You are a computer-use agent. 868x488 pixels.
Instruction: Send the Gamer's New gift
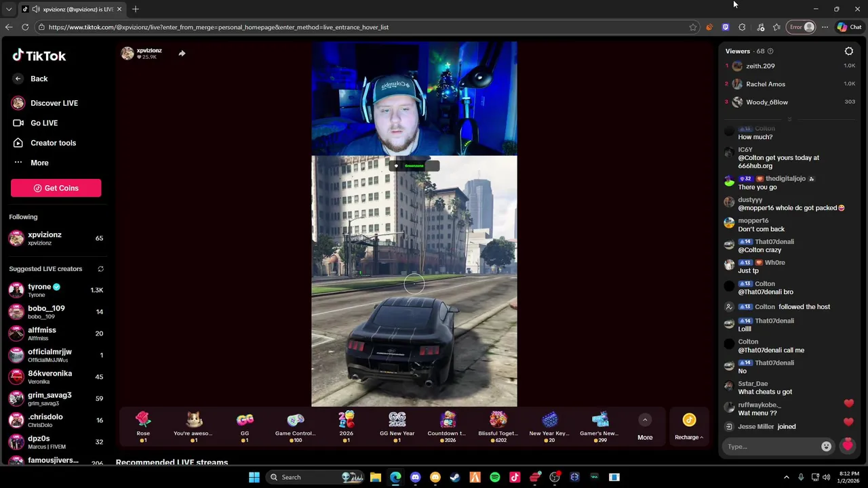coord(599,427)
